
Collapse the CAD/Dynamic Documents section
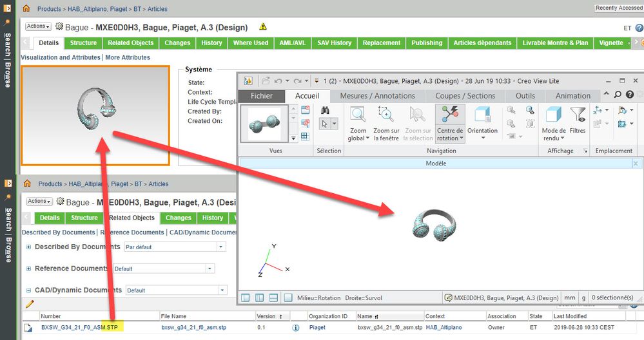[x=29, y=290]
